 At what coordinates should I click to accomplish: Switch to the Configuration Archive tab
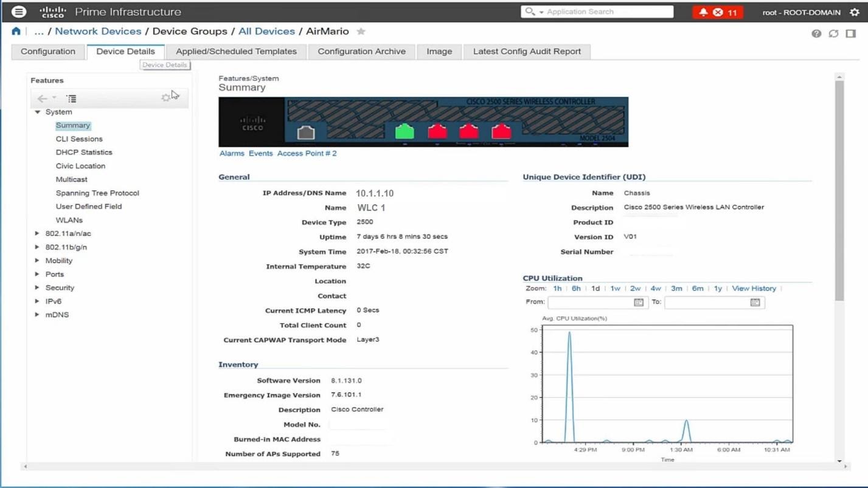(x=361, y=51)
